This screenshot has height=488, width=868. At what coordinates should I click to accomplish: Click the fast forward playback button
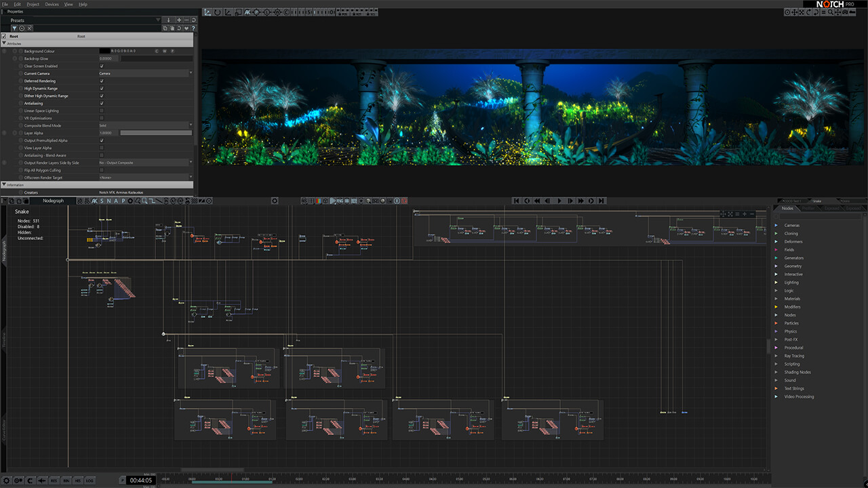coord(581,201)
